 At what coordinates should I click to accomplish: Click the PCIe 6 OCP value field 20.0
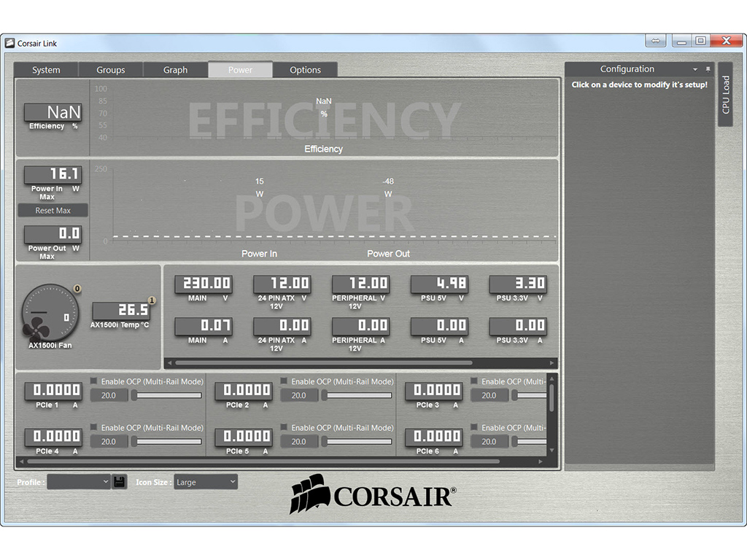489,441
